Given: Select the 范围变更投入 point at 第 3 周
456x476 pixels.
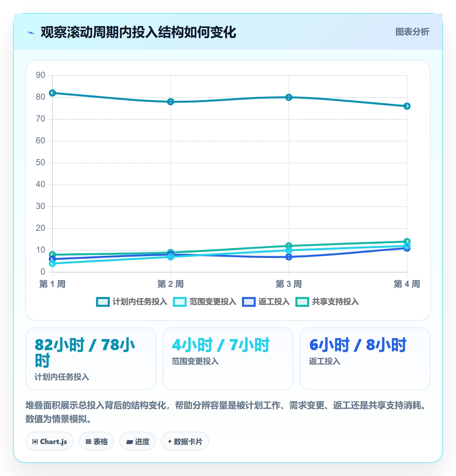Looking at the screenshot, I should [289, 250].
